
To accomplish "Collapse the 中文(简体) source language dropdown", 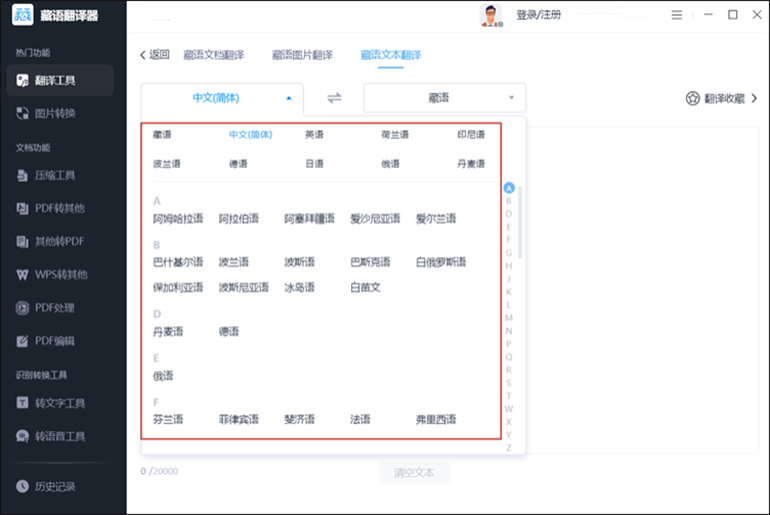I will pos(288,98).
